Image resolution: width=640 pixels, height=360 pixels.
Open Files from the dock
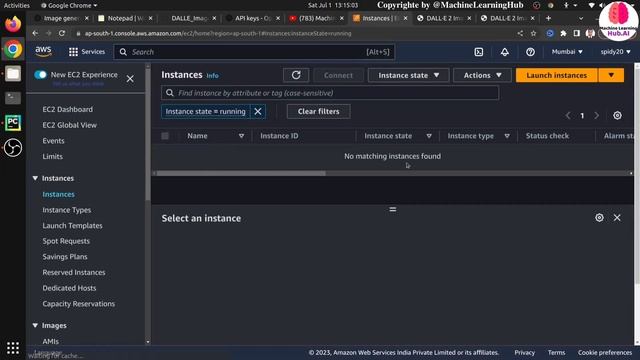click(x=13, y=74)
